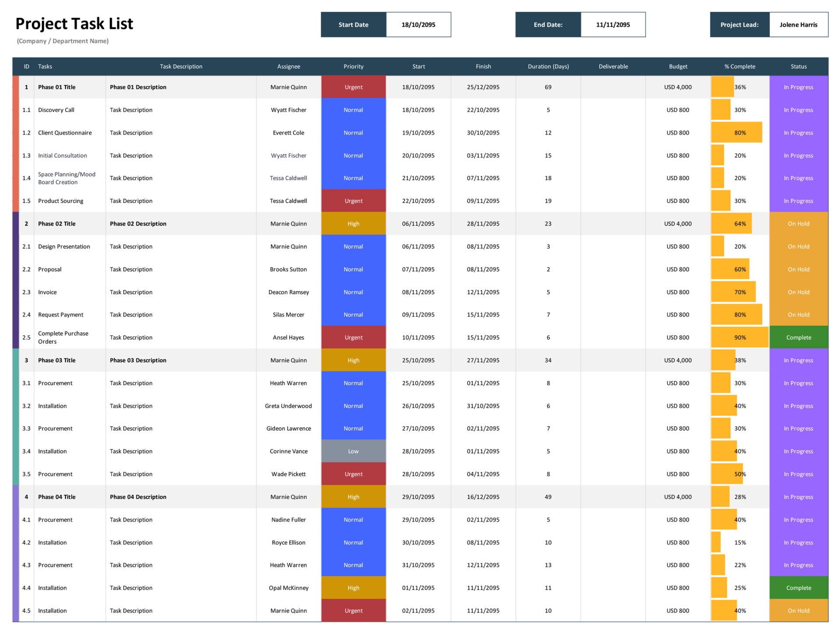Select the Project Lead name Jolene Harris
840x634 pixels.
[x=798, y=24]
